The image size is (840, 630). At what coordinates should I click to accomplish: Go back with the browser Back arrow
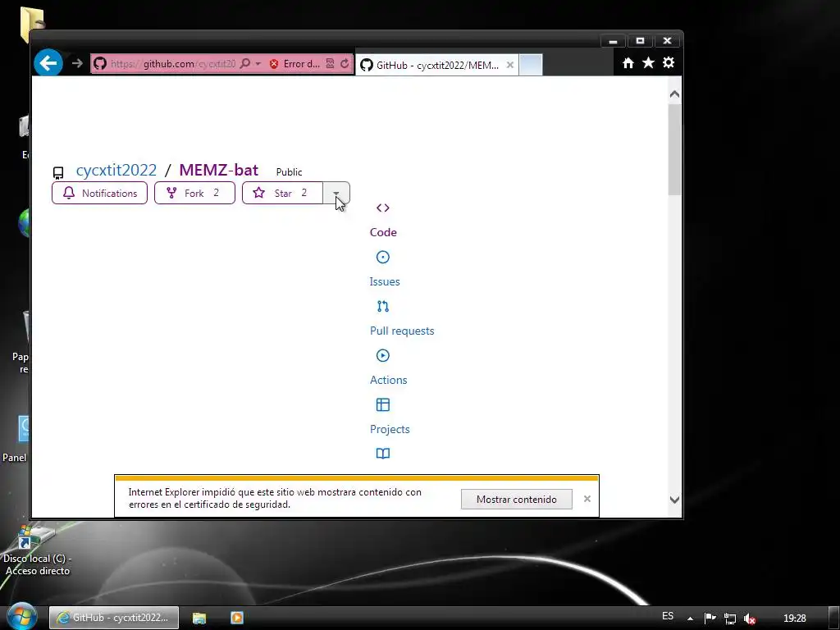tap(48, 63)
